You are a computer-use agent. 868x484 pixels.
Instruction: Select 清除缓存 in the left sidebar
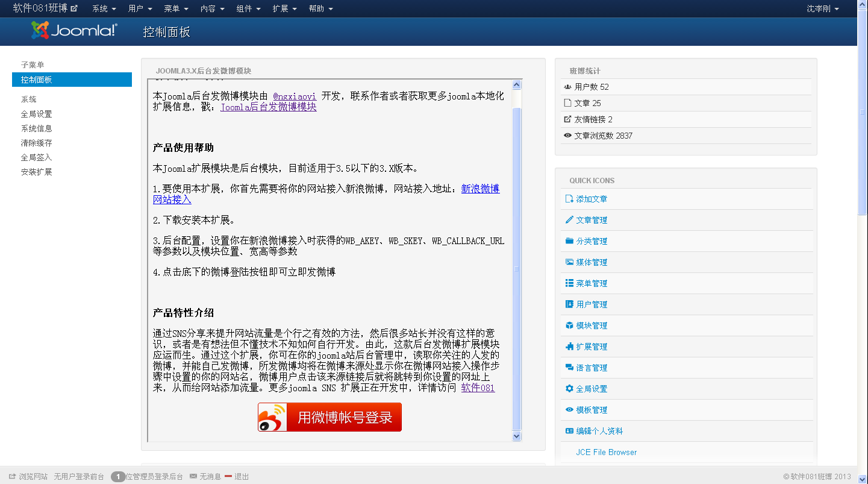pos(36,143)
